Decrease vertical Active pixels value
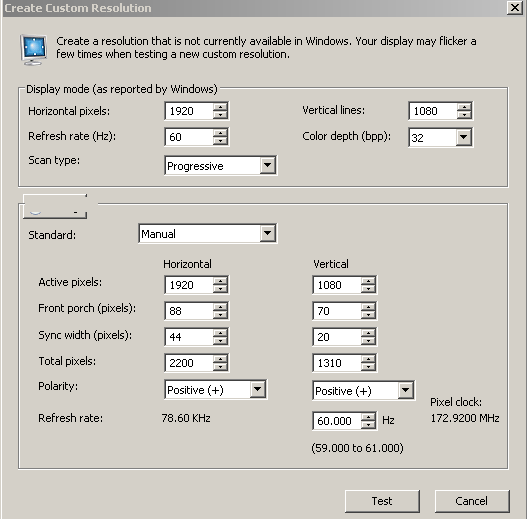This screenshot has height=519, width=527. (368, 289)
